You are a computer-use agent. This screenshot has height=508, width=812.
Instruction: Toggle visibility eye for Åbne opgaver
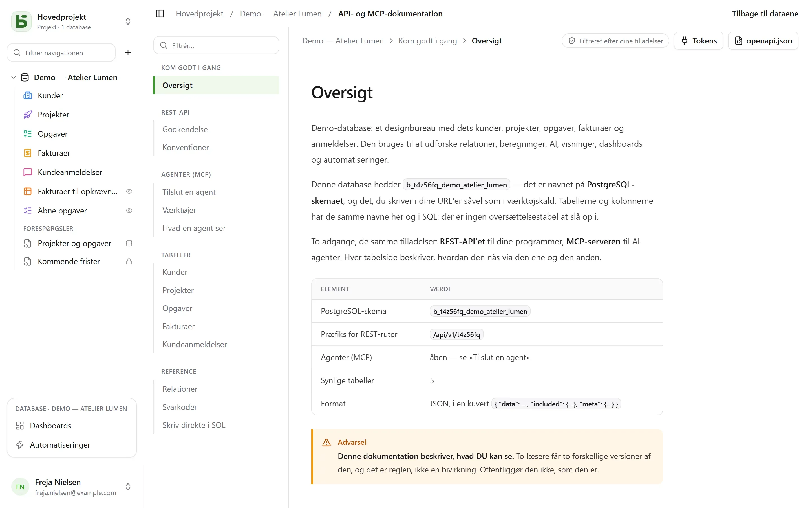(129, 210)
